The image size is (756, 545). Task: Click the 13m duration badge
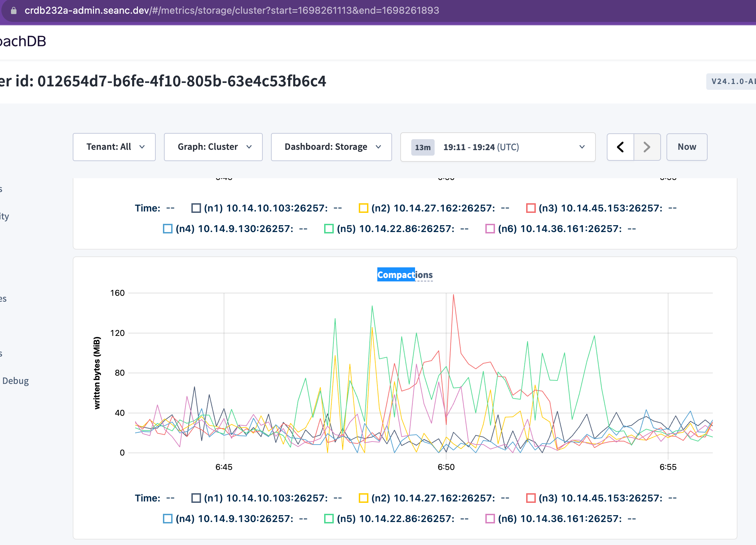(x=422, y=147)
